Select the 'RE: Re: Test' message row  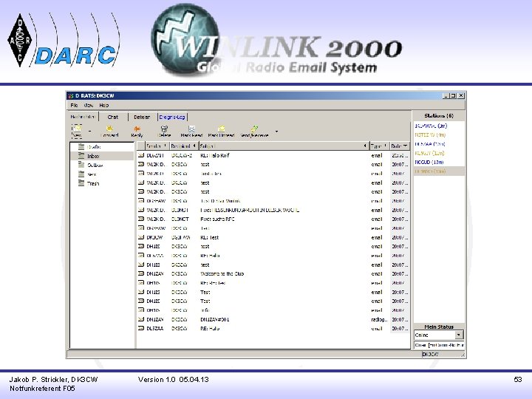(x=273, y=283)
